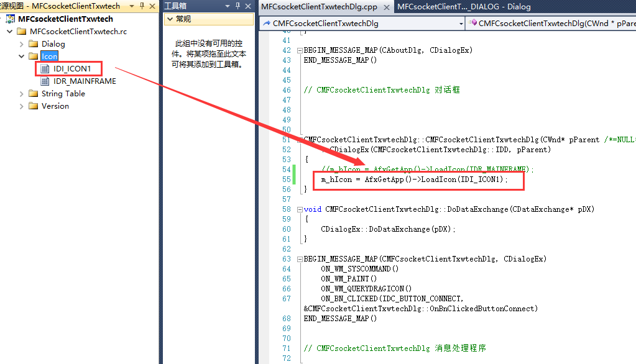
Task: Select the MFCsocketClientTxwtech.rc label
Action: pyautogui.click(x=78, y=32)
